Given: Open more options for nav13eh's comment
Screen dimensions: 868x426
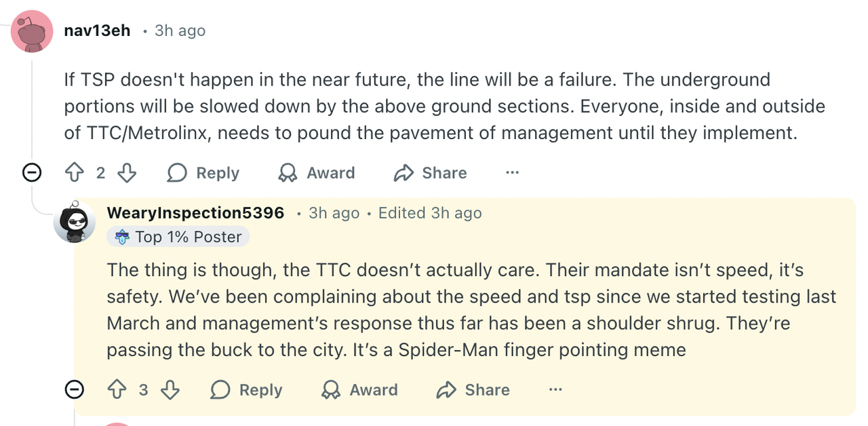Looking at the screenshot, I should [512, 173].
